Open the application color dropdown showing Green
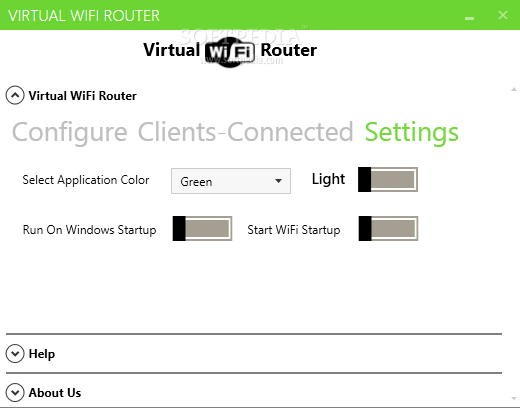520x408 pixels. click(231, 181)
